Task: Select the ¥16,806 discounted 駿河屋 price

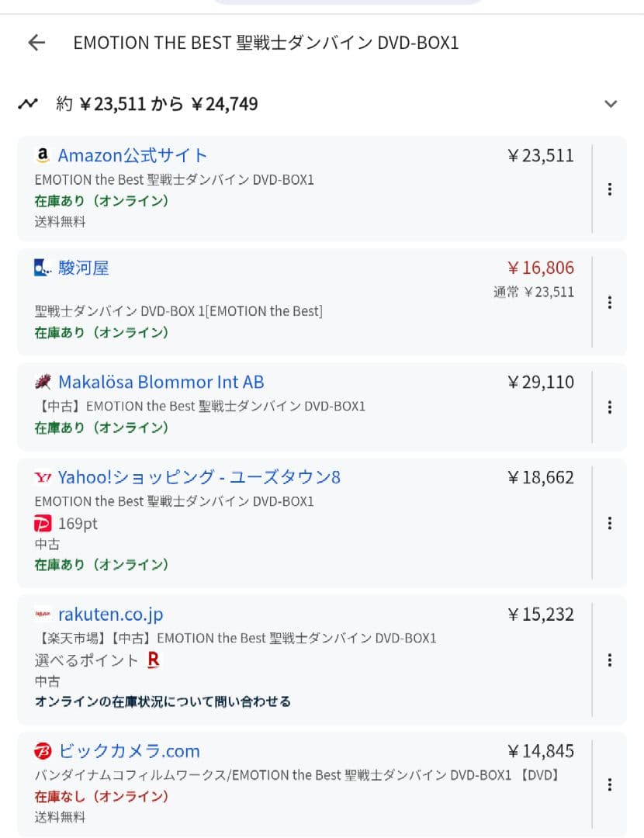Action: point(541,268)
